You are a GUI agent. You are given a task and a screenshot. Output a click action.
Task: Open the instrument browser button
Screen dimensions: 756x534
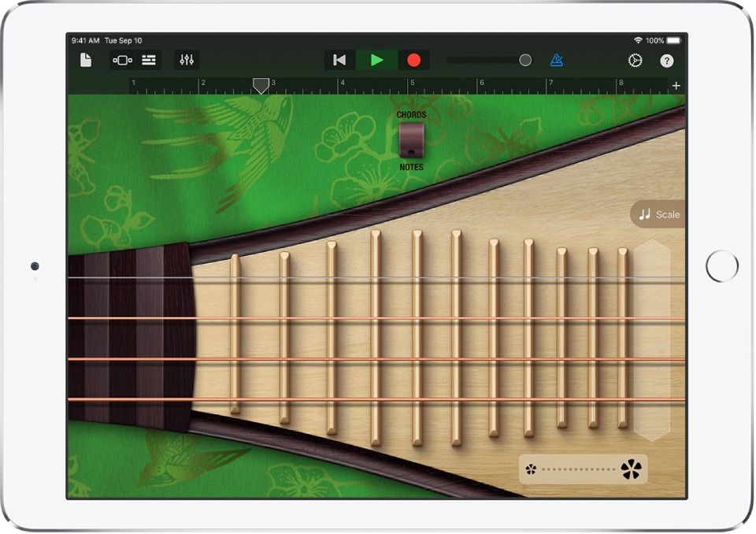(122, 61)
